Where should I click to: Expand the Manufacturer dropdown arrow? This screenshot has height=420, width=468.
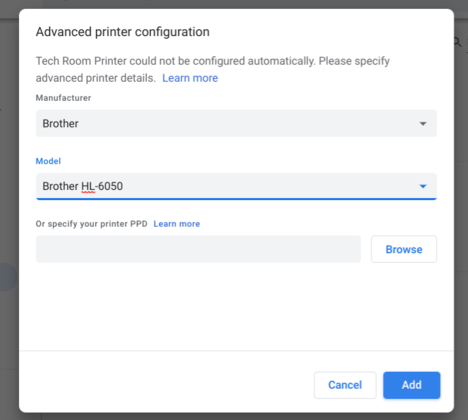tap(423, 124)
